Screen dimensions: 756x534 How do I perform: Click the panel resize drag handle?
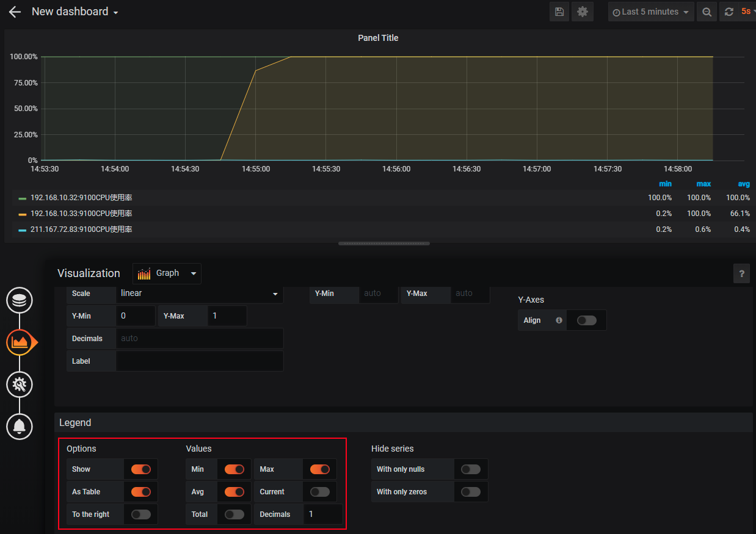click(384, 244)
